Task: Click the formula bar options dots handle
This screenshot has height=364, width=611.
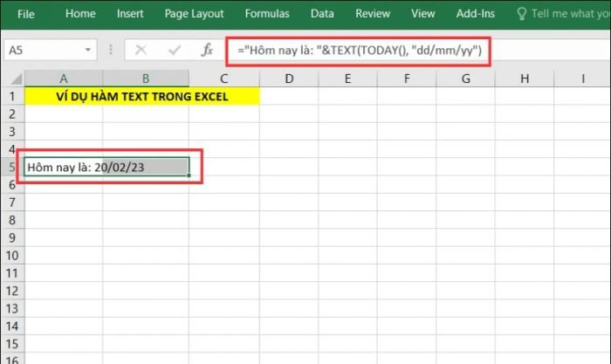Action: pyautogui.click(x=111, y=50)
